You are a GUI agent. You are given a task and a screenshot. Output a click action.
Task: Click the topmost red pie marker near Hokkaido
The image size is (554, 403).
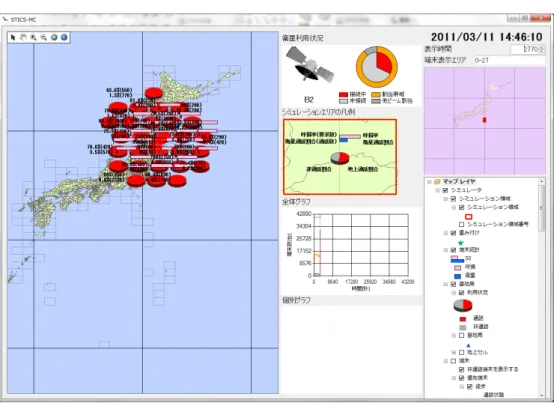(x=154, y=93)
